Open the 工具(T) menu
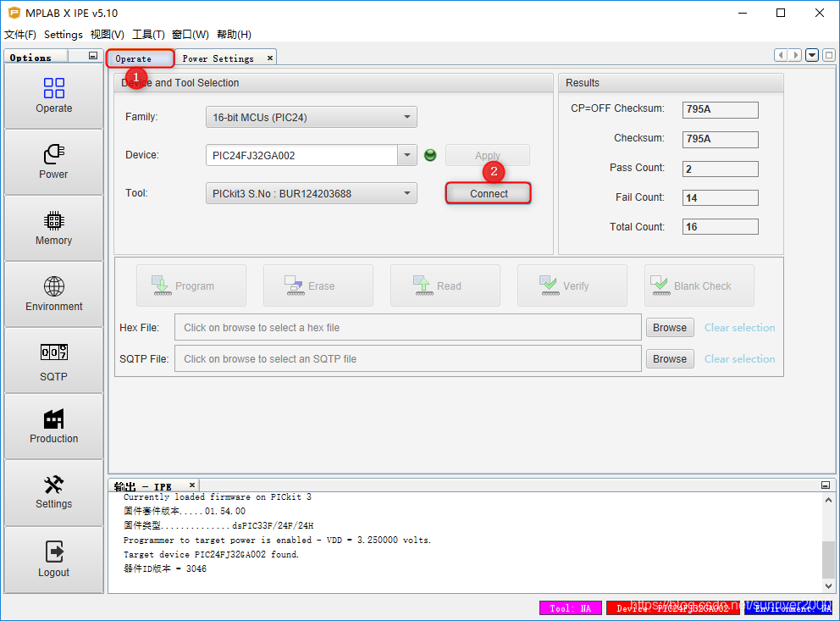 pos(148,34)
